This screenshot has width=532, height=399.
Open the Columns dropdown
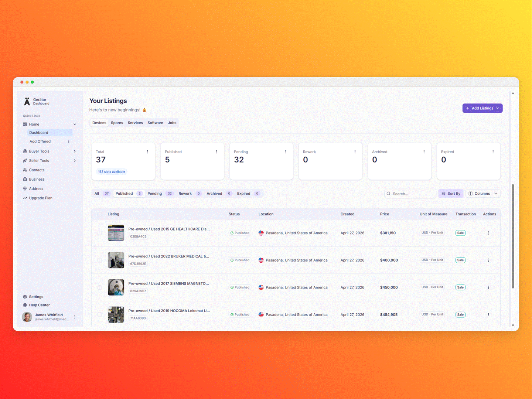click(x=483, y=194)
